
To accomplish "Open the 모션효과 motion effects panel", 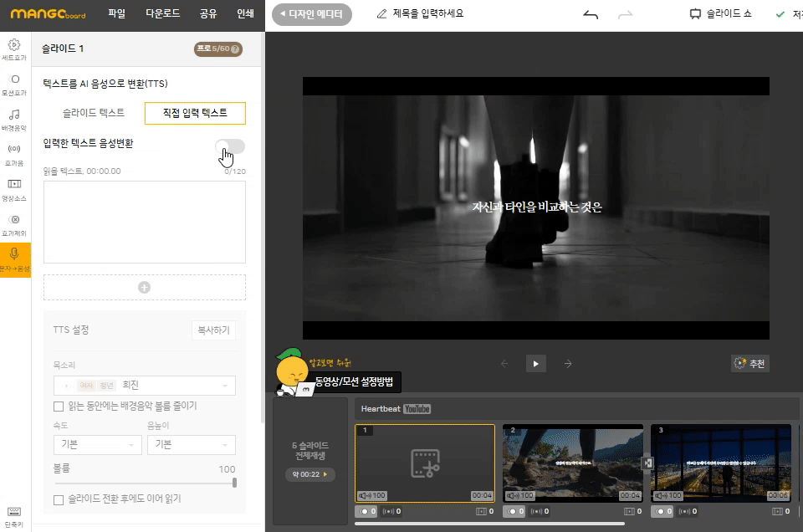I will pos(14,85).
